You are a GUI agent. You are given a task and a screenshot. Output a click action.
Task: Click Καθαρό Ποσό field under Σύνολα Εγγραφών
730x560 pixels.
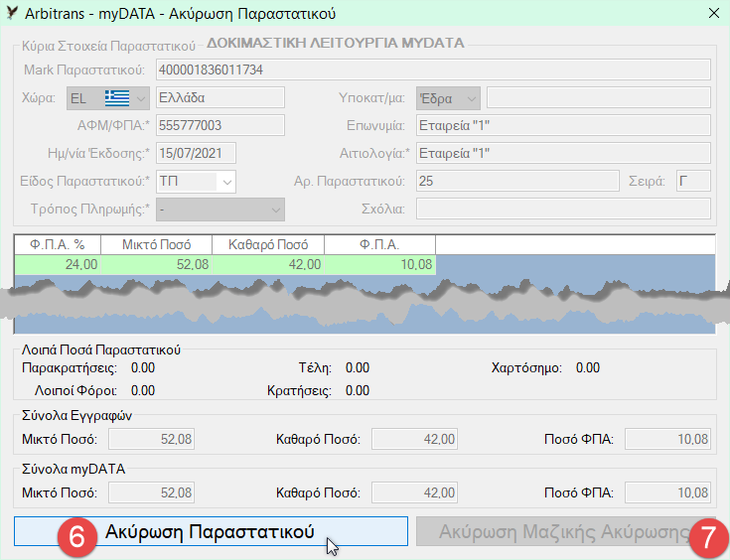point(414,439)
